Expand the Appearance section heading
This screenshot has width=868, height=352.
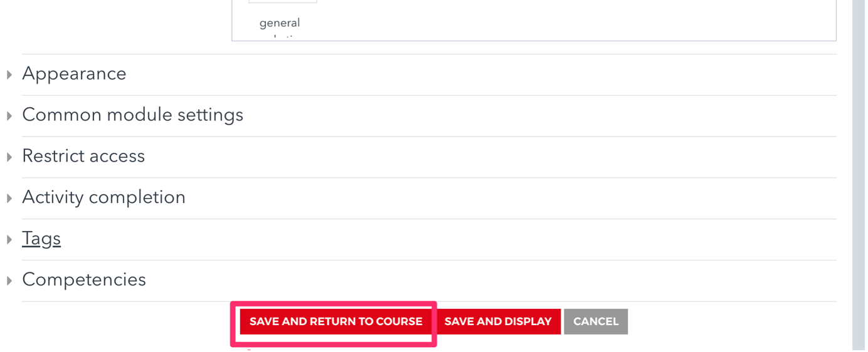tap(74, 74)
